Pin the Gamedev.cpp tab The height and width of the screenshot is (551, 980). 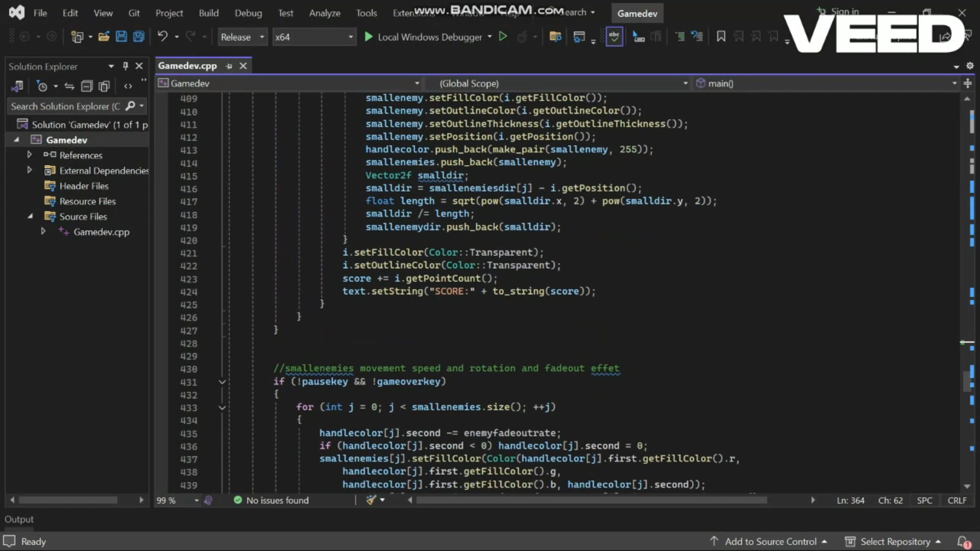229,66
